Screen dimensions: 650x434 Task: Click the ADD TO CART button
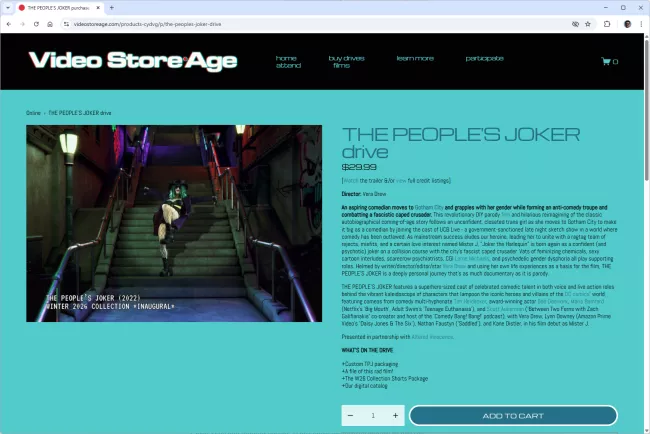coord(513,415)
